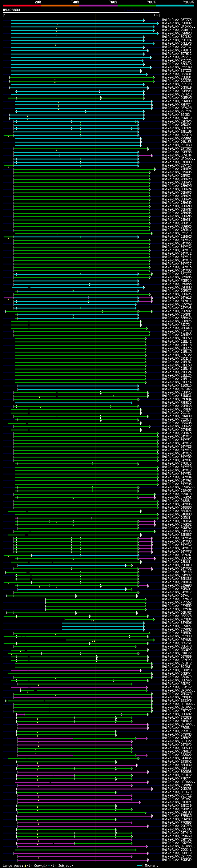Image resolution: width=197 pixels, height=868 pixels.
Task: Click the cyan ~100% identity legend bar
Action: [x=175, y=6]
